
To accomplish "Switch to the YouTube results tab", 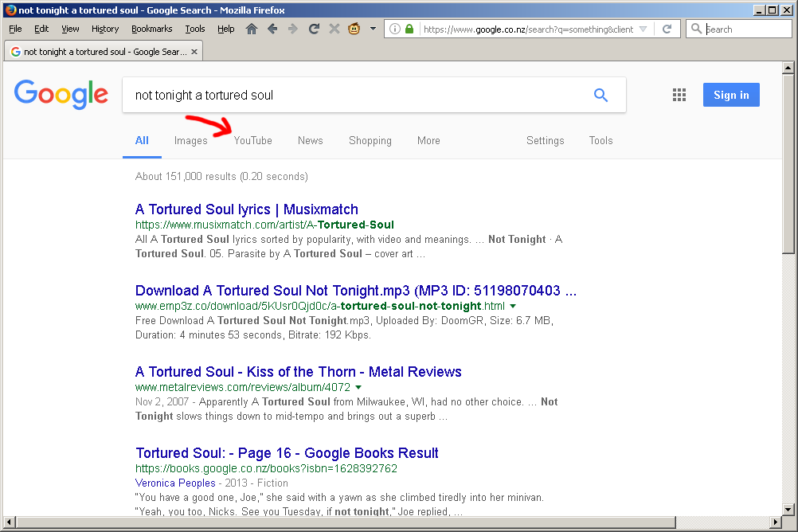I will 252,140.
